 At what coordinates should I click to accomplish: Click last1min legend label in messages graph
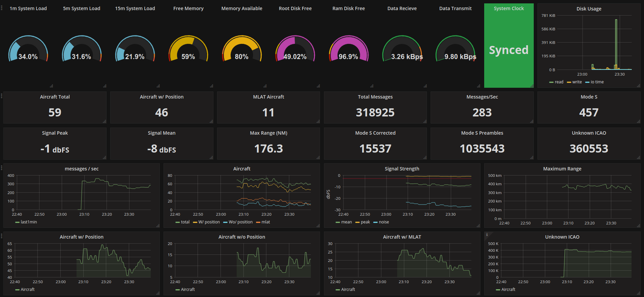[x=29, y=222]
